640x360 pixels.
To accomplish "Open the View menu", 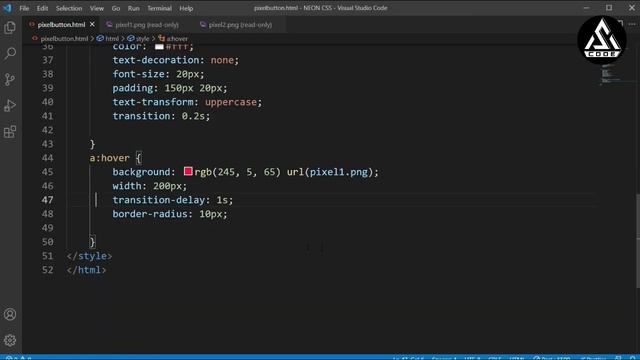I will 97,8.
